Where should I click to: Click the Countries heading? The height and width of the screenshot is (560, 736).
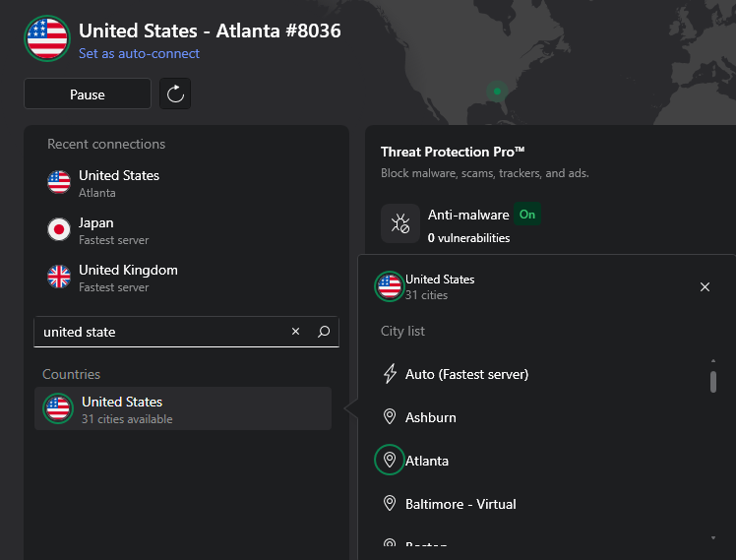click(x=72, y=374)
